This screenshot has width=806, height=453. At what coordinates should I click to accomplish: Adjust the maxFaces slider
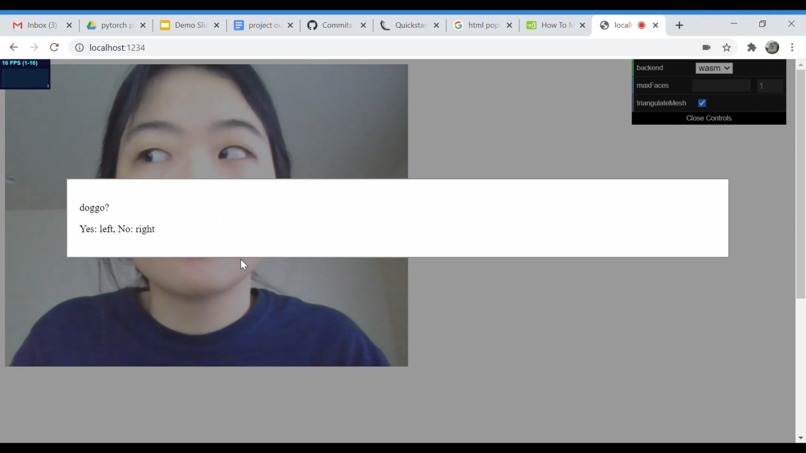coord(721,85)
